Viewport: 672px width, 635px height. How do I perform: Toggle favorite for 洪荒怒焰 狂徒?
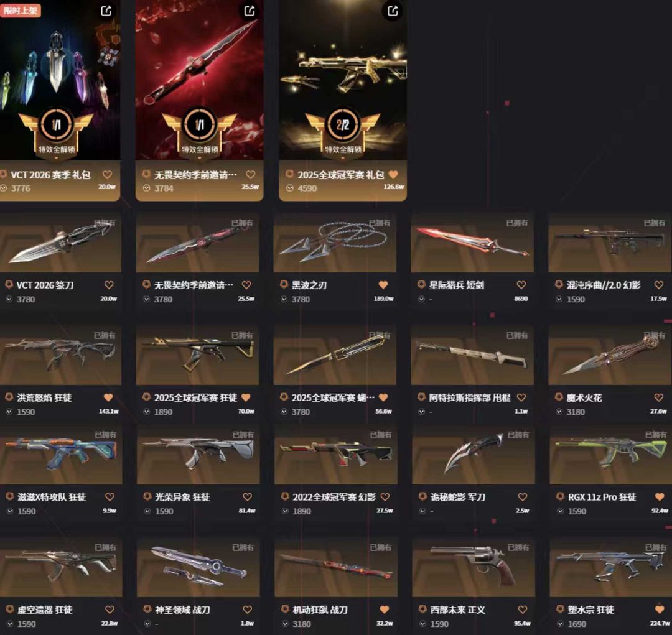click(108, 397)
